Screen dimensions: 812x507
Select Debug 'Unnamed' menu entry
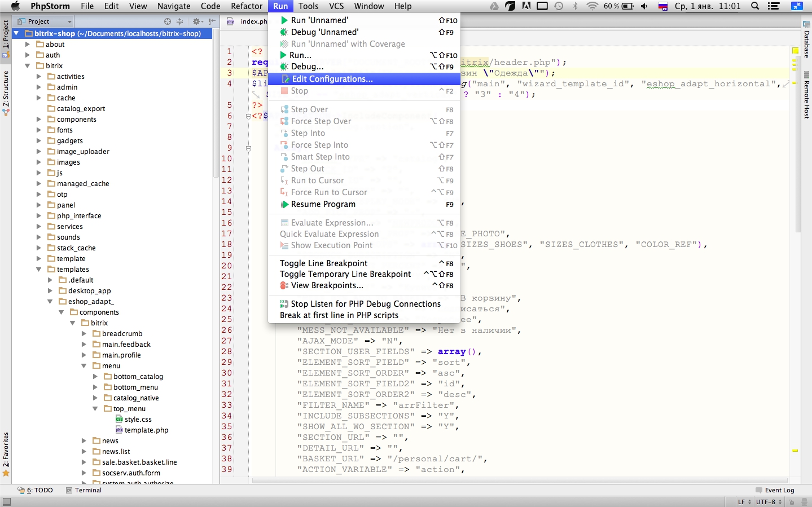click(x=364, y=32)
